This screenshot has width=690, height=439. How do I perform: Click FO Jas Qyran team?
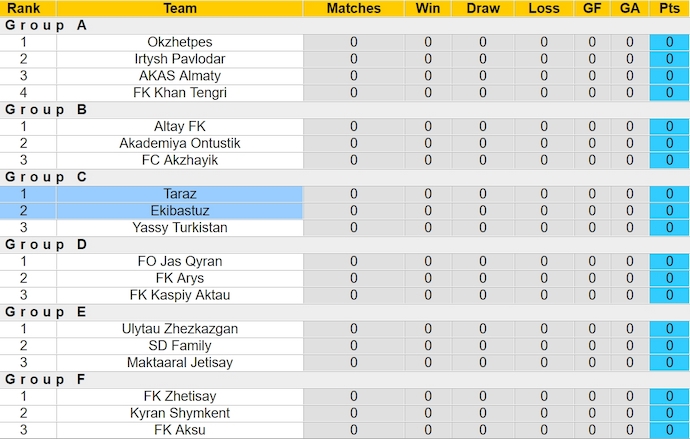(x=180, y=261)
